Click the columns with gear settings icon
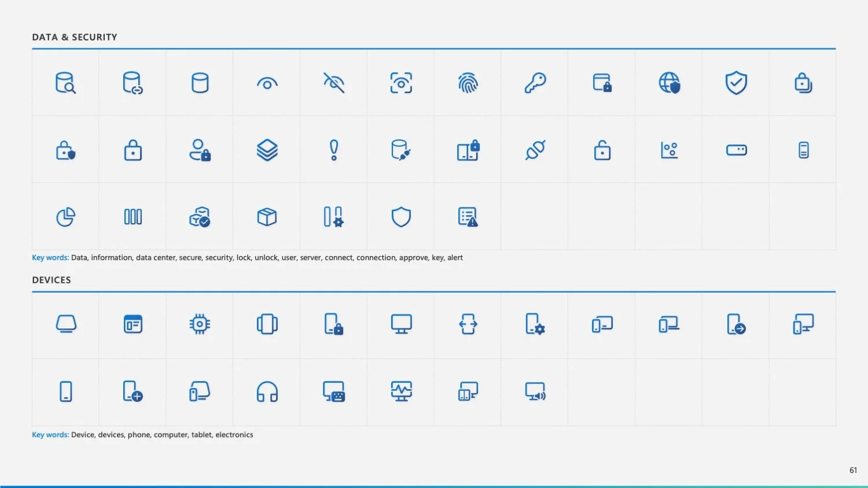 click(x=334, y=217)
